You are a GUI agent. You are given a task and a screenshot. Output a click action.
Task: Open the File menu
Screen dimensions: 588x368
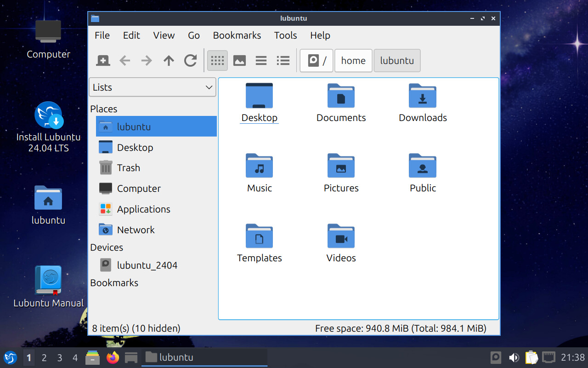tap(102, 35)
